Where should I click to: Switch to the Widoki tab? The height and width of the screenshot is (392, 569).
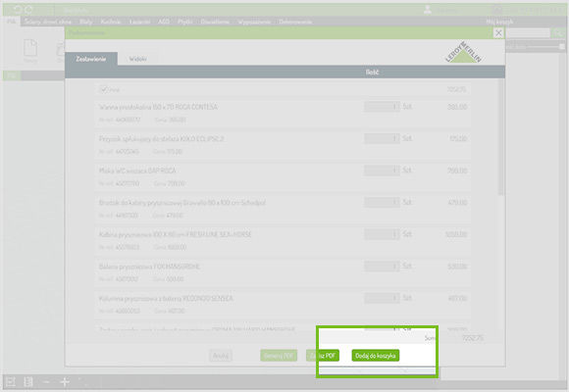pyautogui.click(x=138, y=59)
